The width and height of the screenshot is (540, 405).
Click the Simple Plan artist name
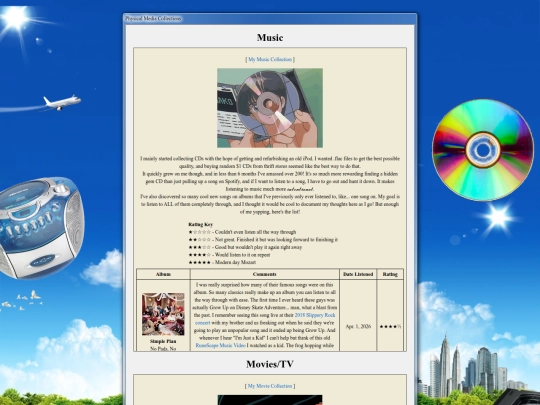(163, 341)
